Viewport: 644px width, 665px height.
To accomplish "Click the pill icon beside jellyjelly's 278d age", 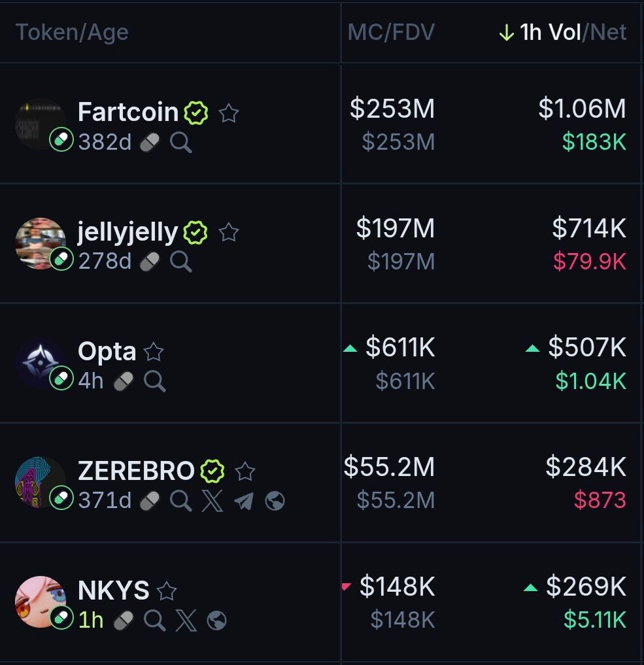I will [x=150, y=262].
